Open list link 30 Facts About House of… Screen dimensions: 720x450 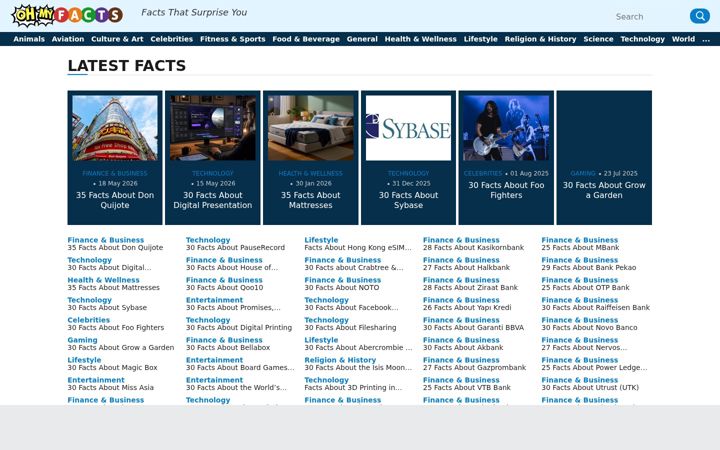click(232, 267)
